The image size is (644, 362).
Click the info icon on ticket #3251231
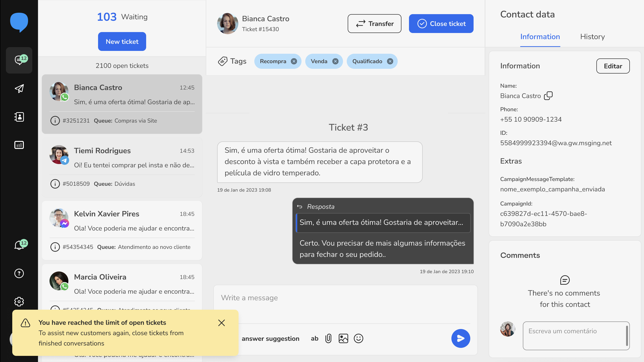point(55,120)
